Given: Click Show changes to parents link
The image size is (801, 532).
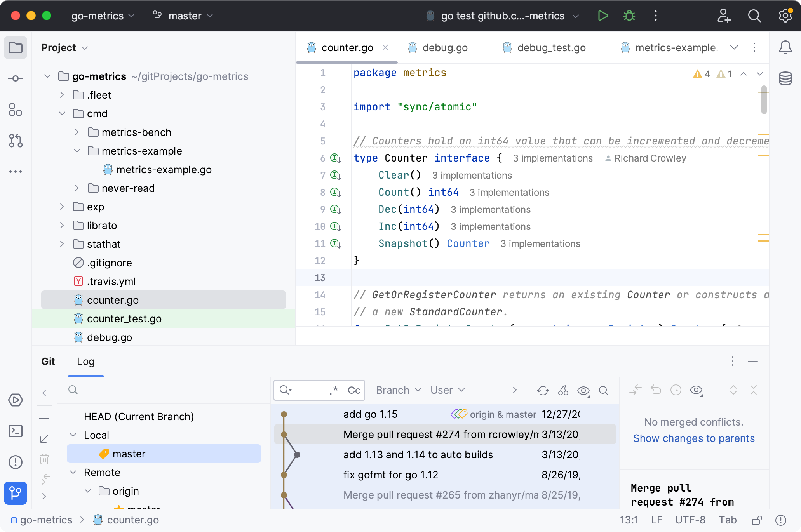Looking at the screenshot, I should pyautogui.click(x=693, y=438).
